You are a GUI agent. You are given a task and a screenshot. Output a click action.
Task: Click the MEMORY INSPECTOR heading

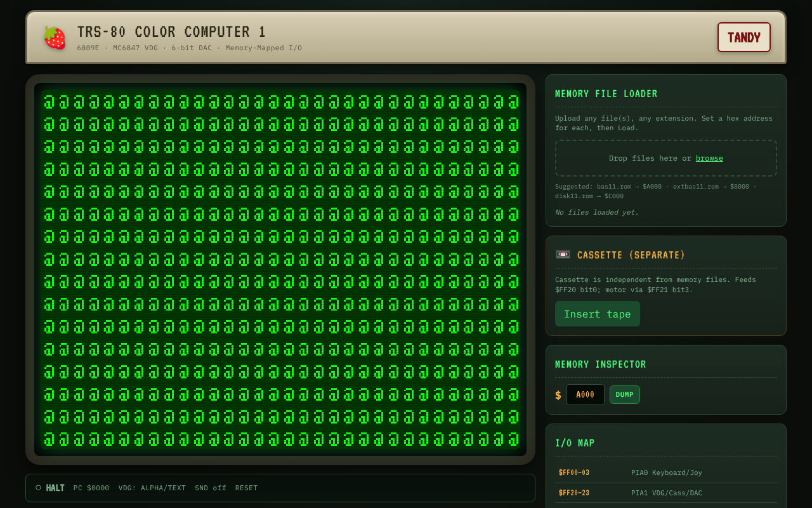[x=601, y=364]
